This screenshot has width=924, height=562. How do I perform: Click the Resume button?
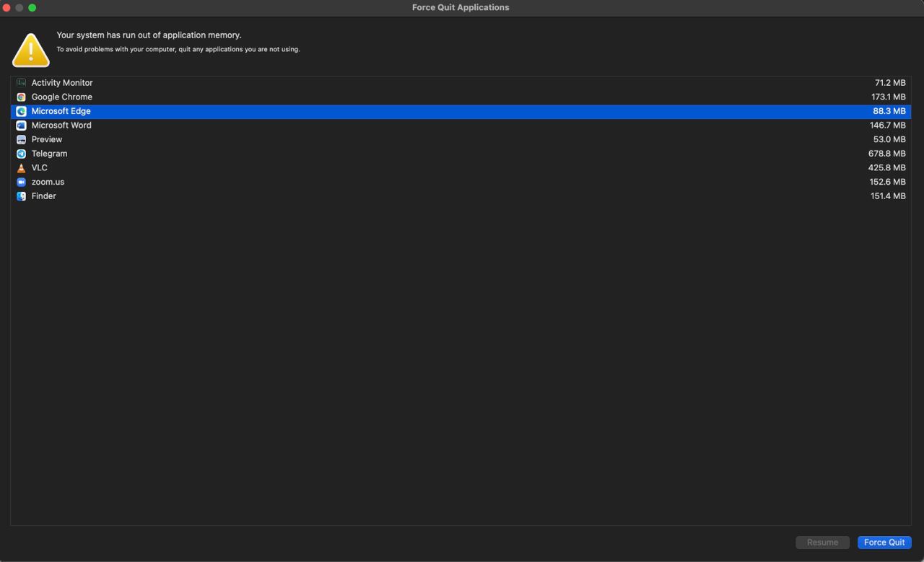point(822,543)
